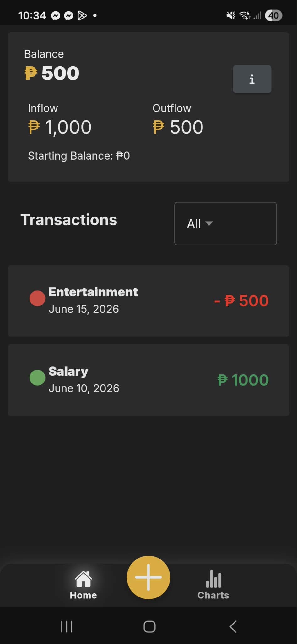The height and width of the screenshot is (644, 297).
Task: Tap the Android recent apps button
Action: tap(67, 626)
